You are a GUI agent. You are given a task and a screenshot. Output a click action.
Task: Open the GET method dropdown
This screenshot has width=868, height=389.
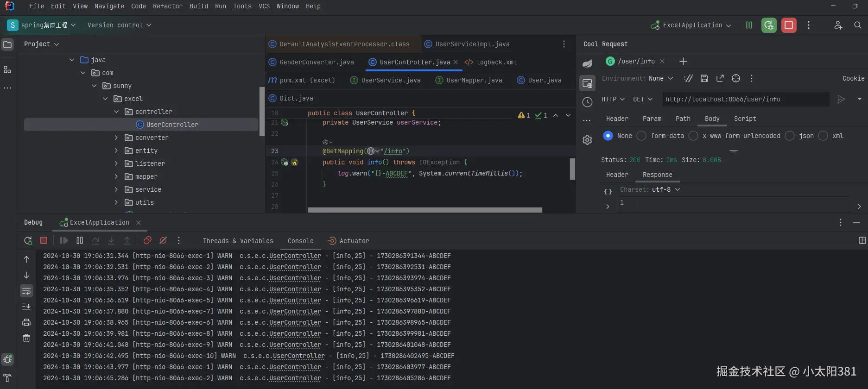(x=643, y=99)
